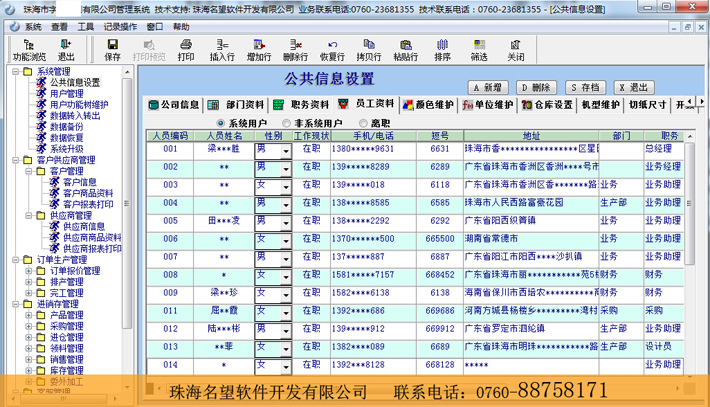Open 供应商信息 tree item
Image resolution: width=710 pixels, height=407 pixels.
[84, 226]
